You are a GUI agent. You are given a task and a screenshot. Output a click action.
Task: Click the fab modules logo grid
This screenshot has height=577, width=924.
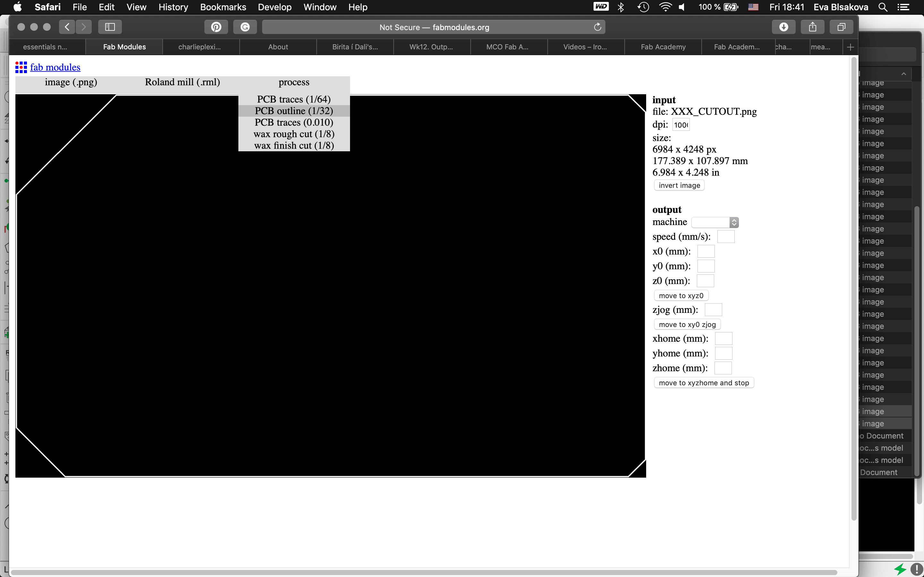[21, 67]
